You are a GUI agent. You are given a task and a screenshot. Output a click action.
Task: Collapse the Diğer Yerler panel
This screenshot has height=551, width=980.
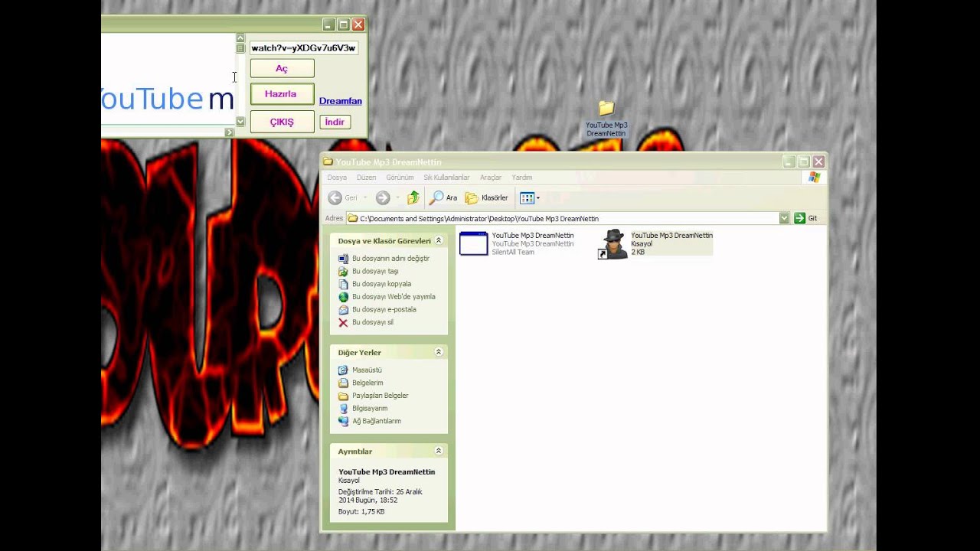click(439, 352)
